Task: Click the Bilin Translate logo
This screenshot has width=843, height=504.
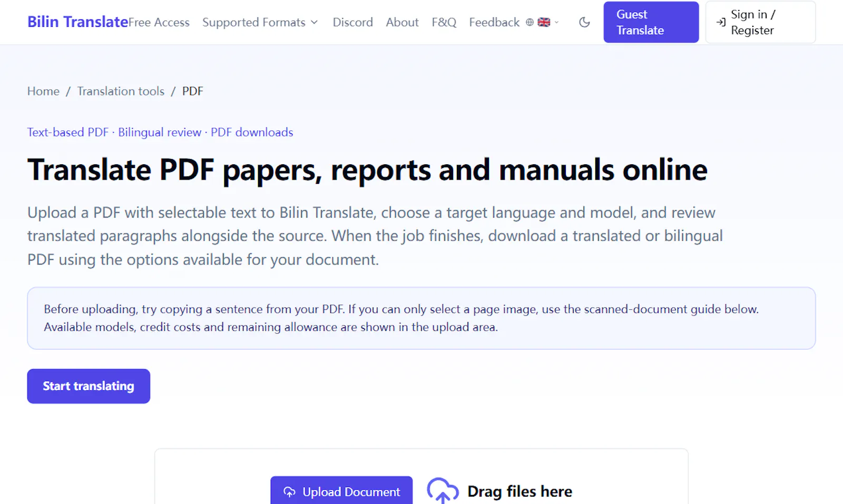Action: 78,22
